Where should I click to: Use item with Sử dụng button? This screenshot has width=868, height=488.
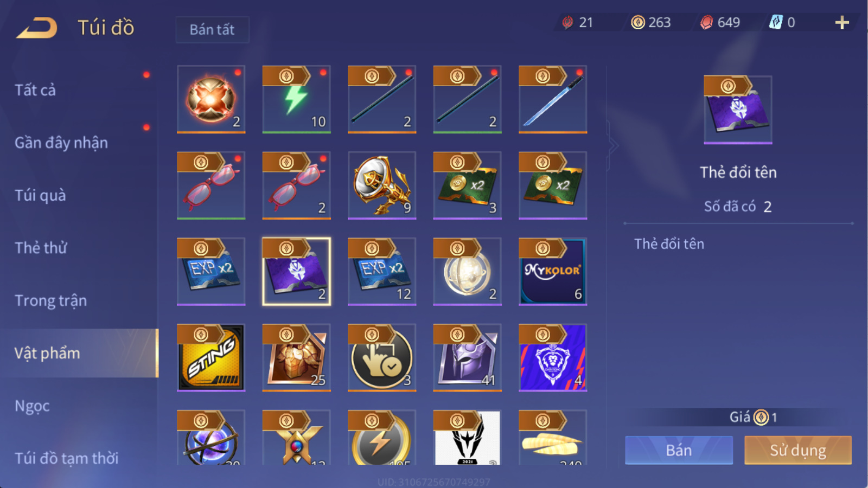point(797,450)
